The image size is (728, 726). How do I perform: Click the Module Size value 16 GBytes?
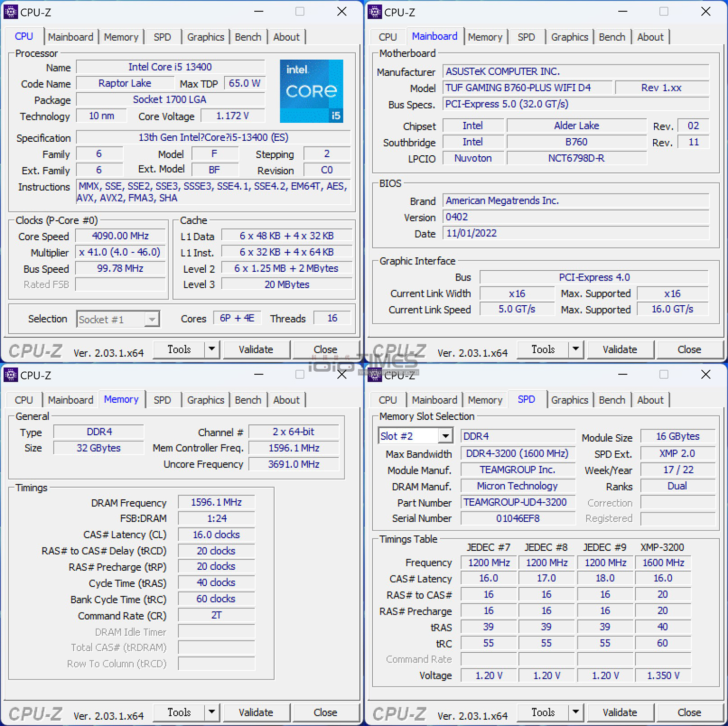click(678, 436)
